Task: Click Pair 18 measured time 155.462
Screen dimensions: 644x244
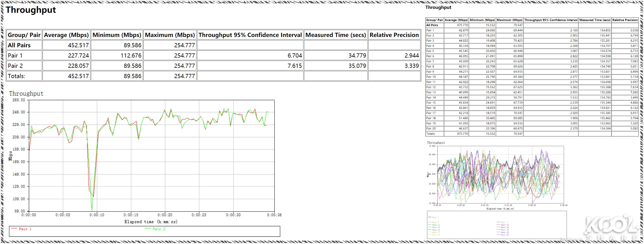Action: 605,118
